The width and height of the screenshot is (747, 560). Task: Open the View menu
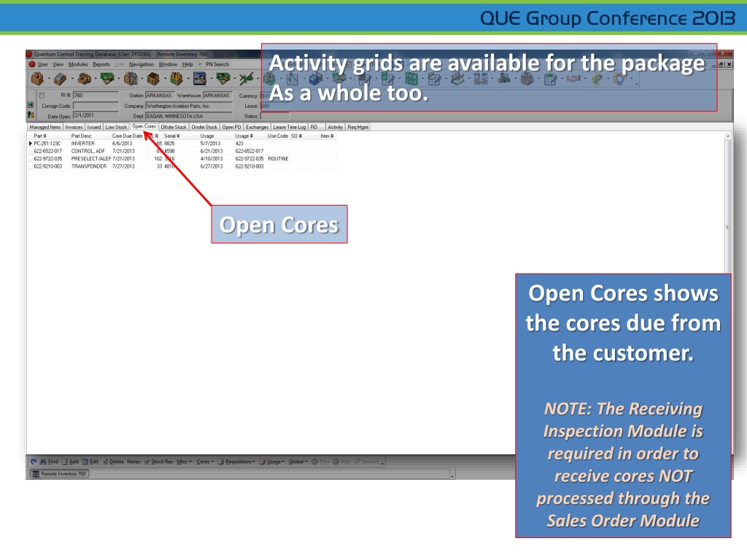tap(58, 64)
